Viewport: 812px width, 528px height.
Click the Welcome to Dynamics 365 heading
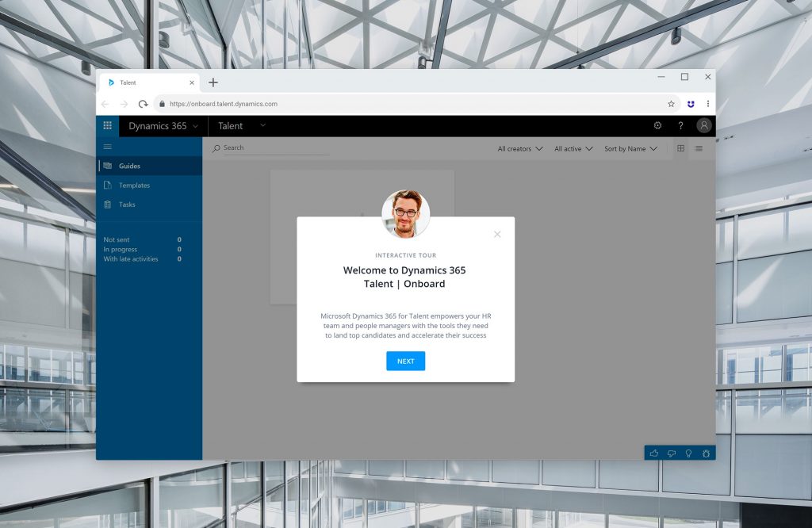[404, 277]
